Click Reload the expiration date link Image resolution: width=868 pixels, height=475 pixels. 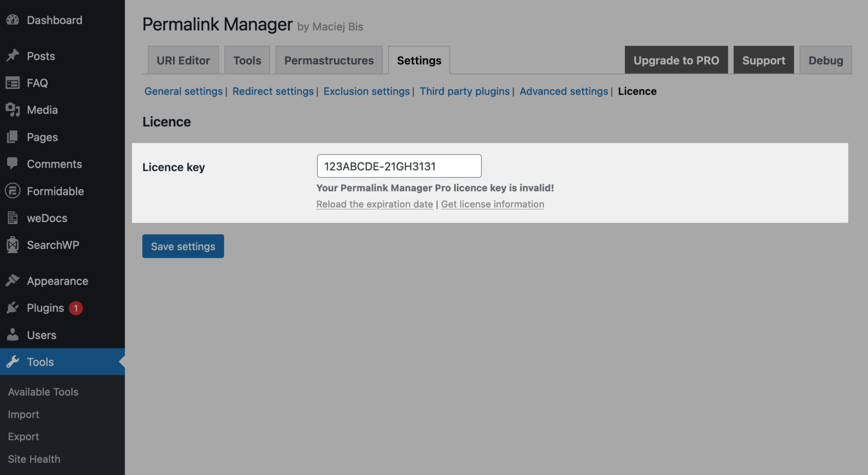click(x=374, y=204)
